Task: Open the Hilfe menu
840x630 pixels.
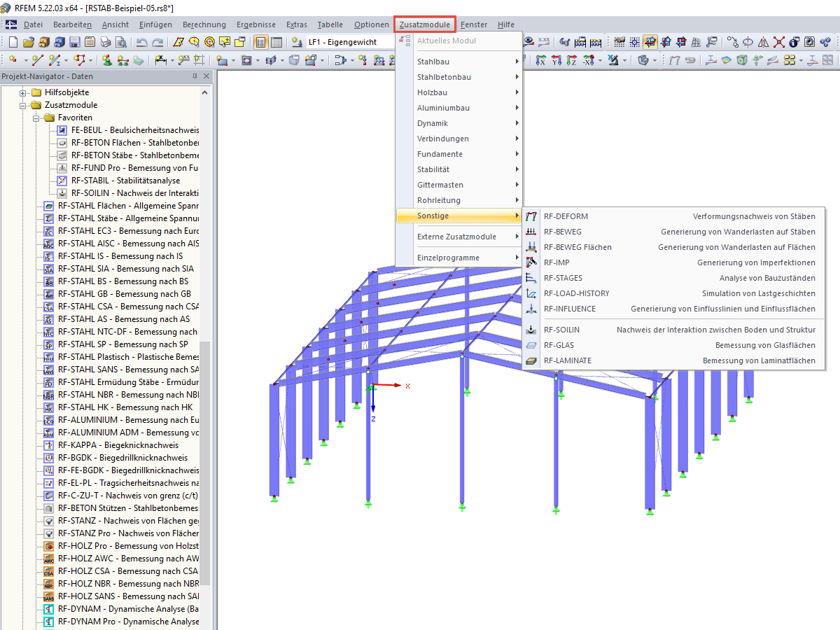Action: (x=506, y=24)
